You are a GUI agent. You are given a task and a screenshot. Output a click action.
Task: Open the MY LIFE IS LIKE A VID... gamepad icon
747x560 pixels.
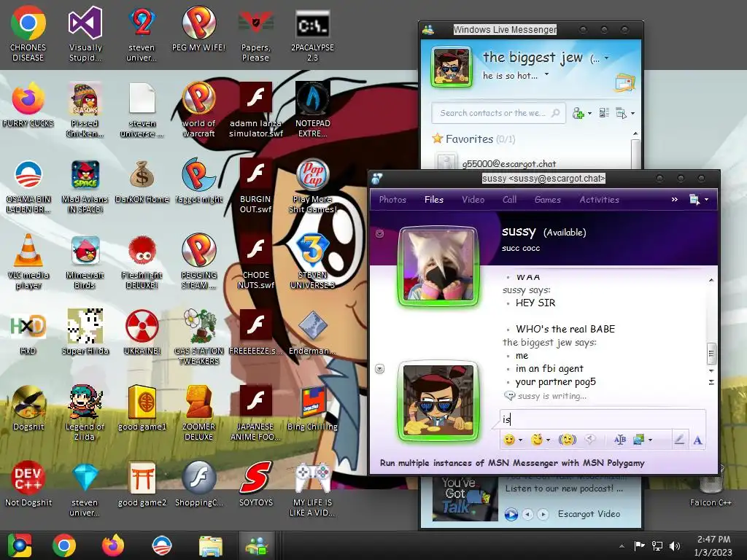[312, 489]
